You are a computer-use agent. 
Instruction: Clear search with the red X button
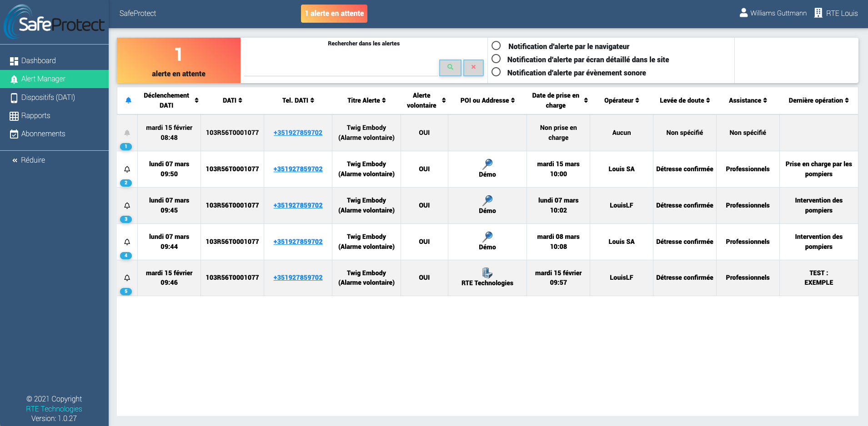point(473,67)
